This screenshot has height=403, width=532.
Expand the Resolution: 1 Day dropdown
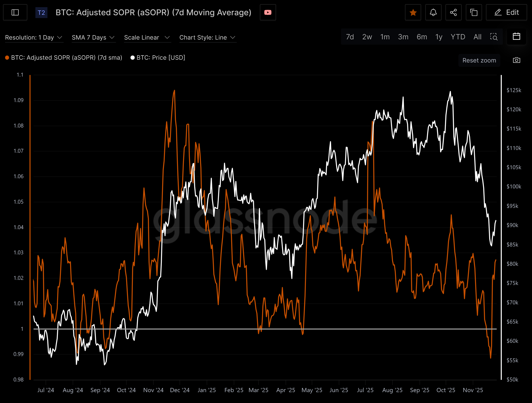pyautogui.click(x=34, y=37)
